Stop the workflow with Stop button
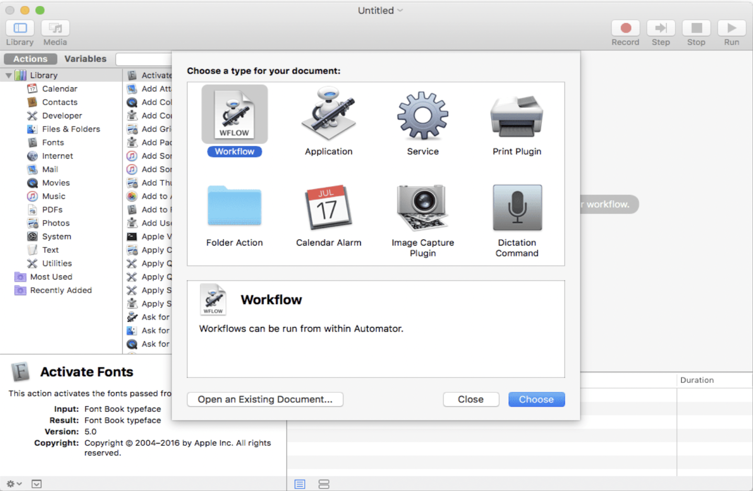 pyautogui.click(x=696, y=28)
